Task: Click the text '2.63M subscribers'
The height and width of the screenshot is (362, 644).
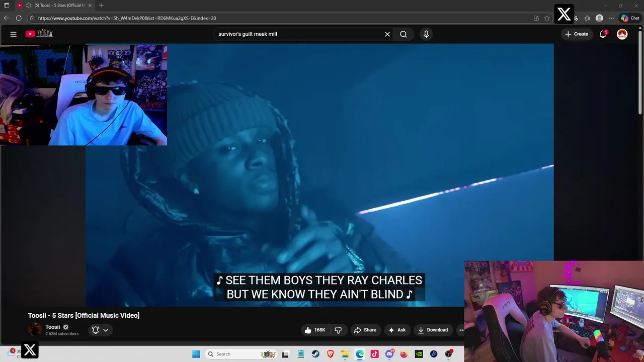Action: (x=62, y=334)
